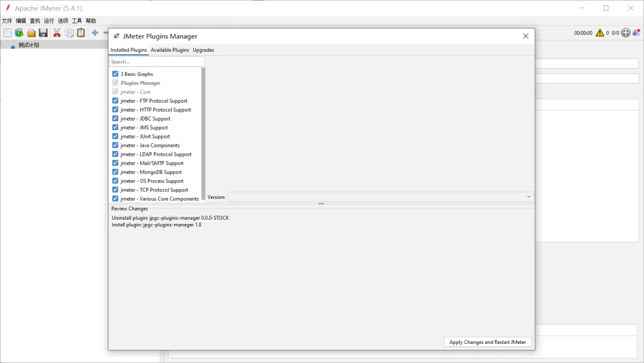Click the yellow warning log icon
644x363 pixels.
600,33
